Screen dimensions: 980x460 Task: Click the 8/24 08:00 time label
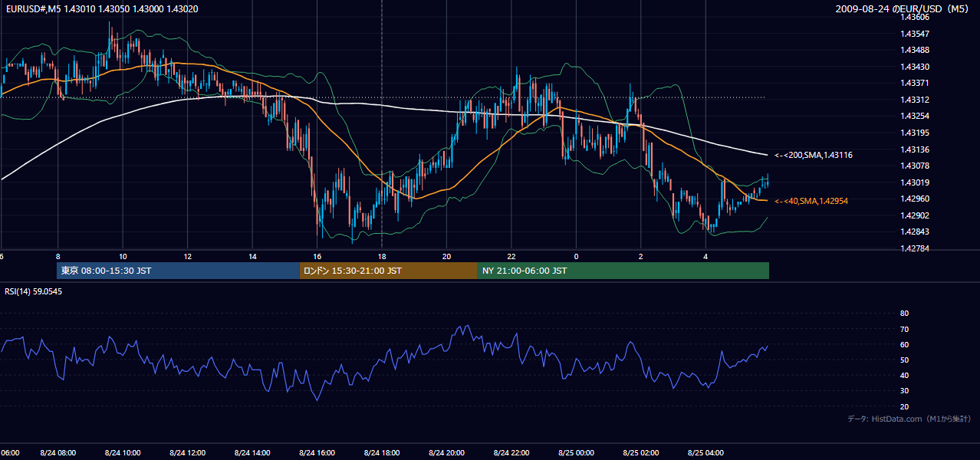click(x=58, y=453)
